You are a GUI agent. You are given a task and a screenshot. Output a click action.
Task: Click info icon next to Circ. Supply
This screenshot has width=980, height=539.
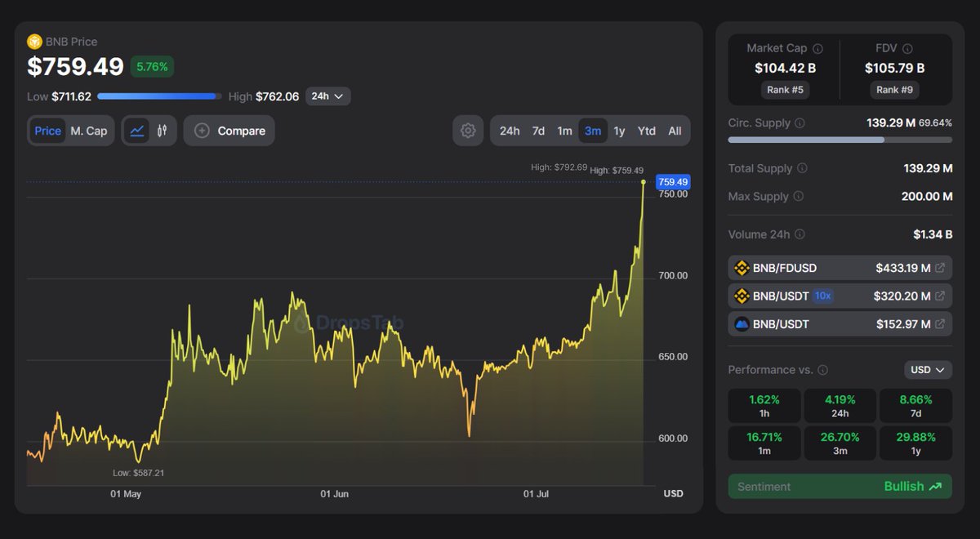[800, 123]
